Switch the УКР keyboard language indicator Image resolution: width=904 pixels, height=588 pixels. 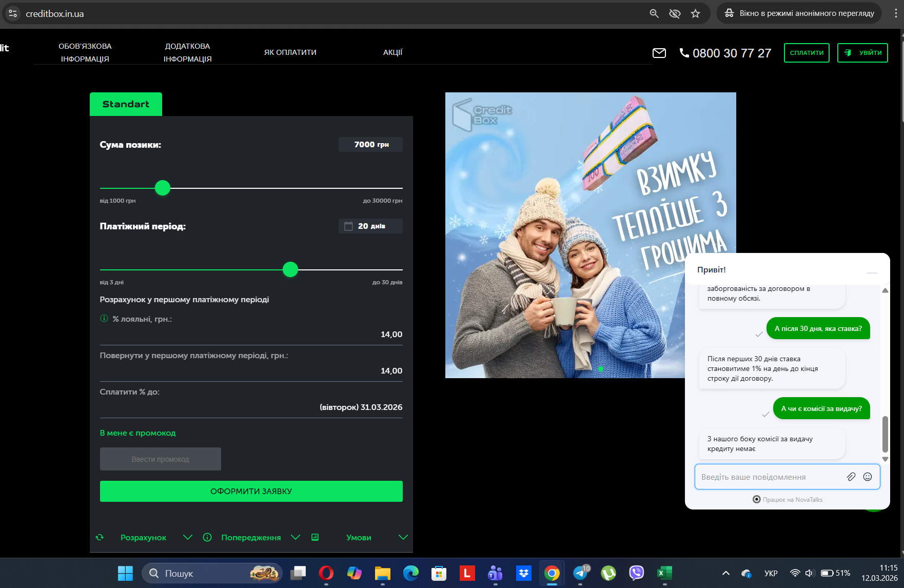[x=771, y=573]
